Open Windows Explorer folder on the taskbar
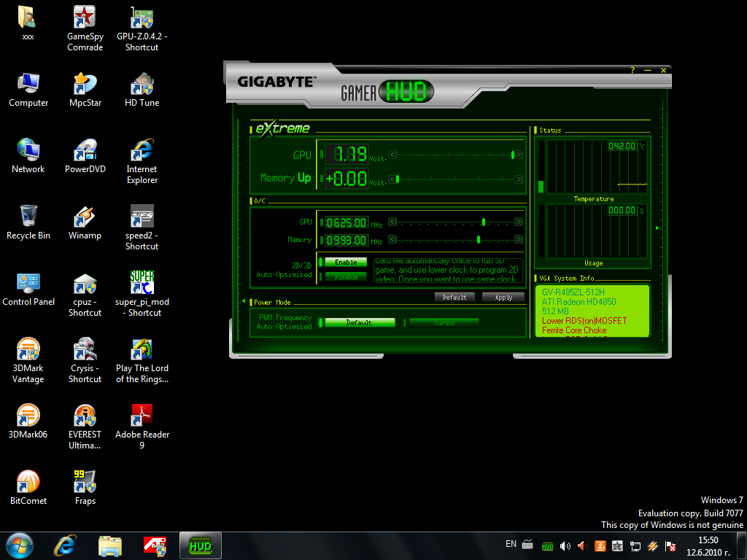Screen dimensions: 747x560 (x=110, y=545)
